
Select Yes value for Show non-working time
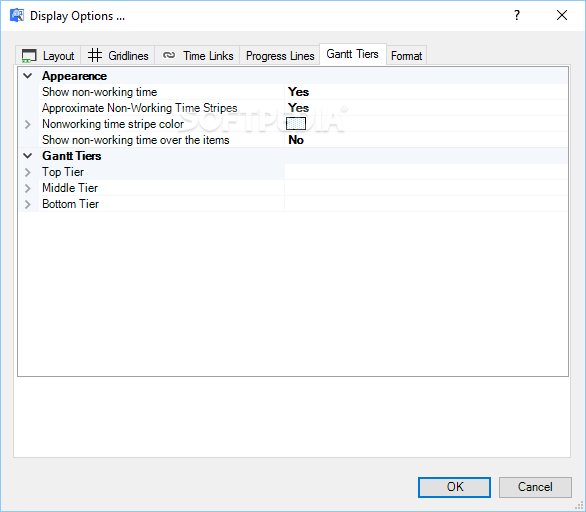pyautogui.click(x=298, y=92)
